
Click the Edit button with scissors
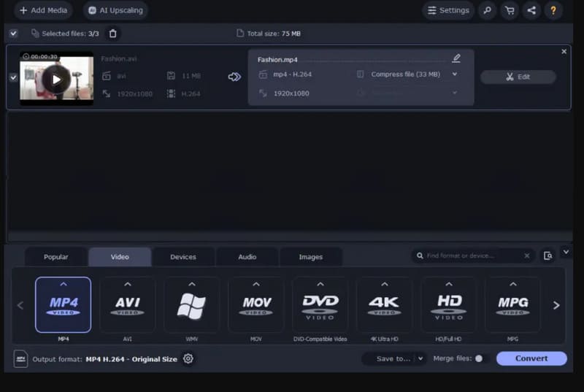(x=518, y=77)
